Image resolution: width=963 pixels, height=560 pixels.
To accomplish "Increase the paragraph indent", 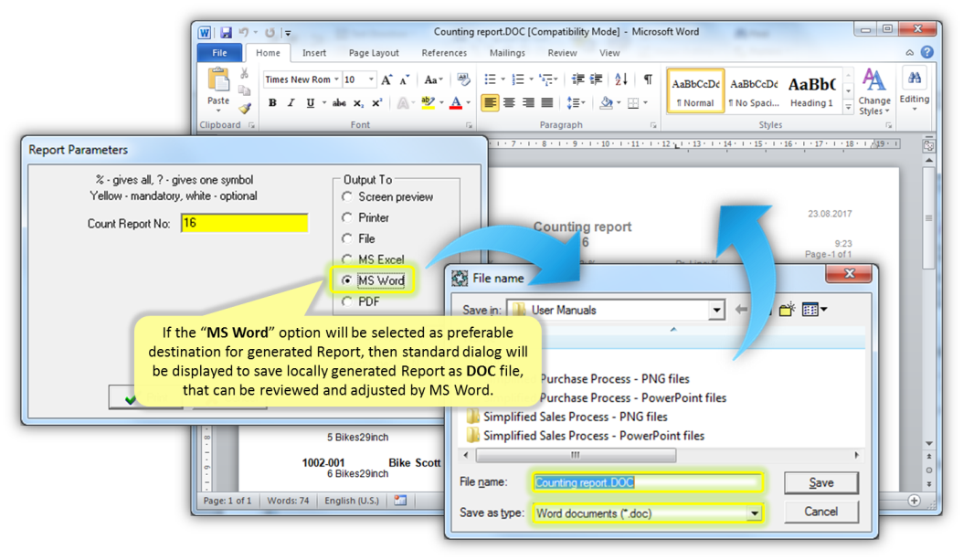I will click(596, 79).
